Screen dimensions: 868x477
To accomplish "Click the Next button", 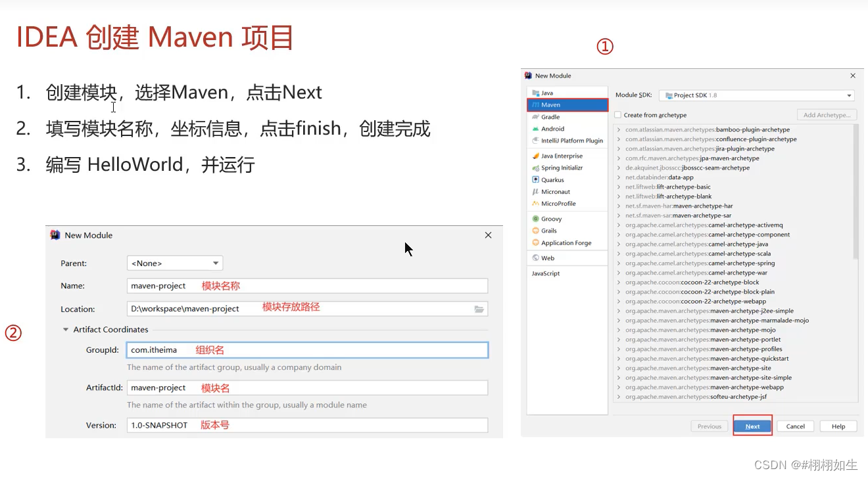I will (x=752, y=426).
